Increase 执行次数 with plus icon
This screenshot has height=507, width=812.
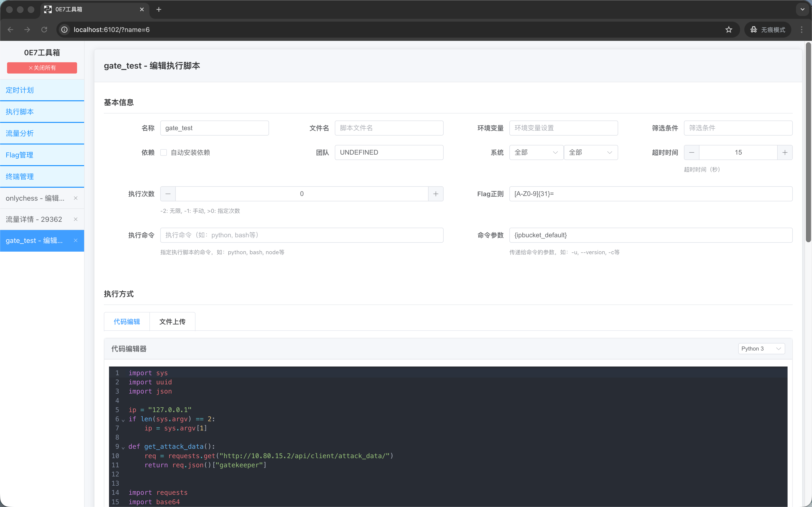coord(436,194)
